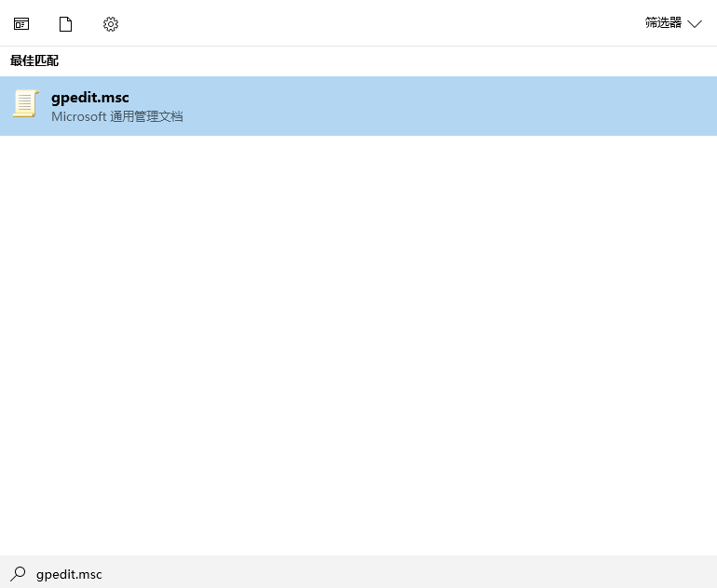
Task: Select the Documents filter icon
Action: pos(66,24)
